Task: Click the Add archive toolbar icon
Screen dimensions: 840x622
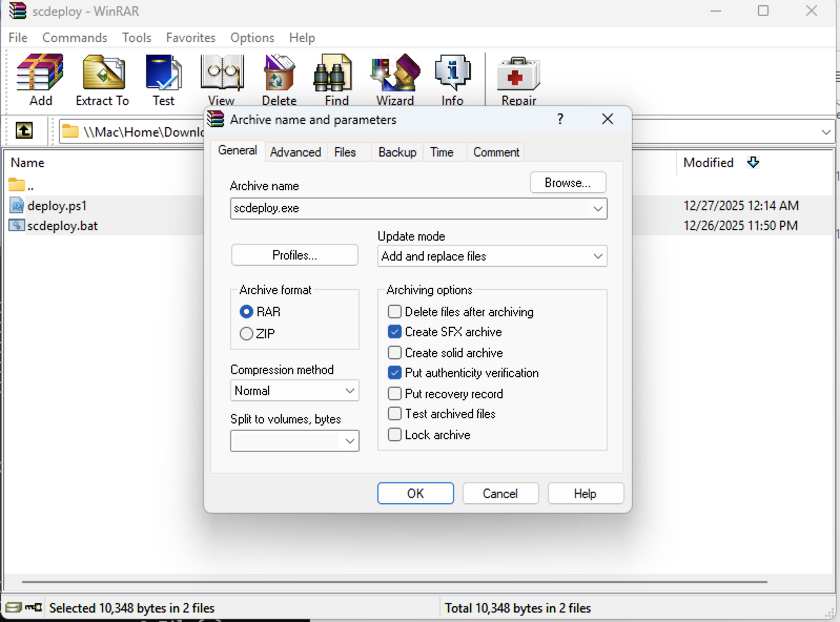Action: coord(40,74)
